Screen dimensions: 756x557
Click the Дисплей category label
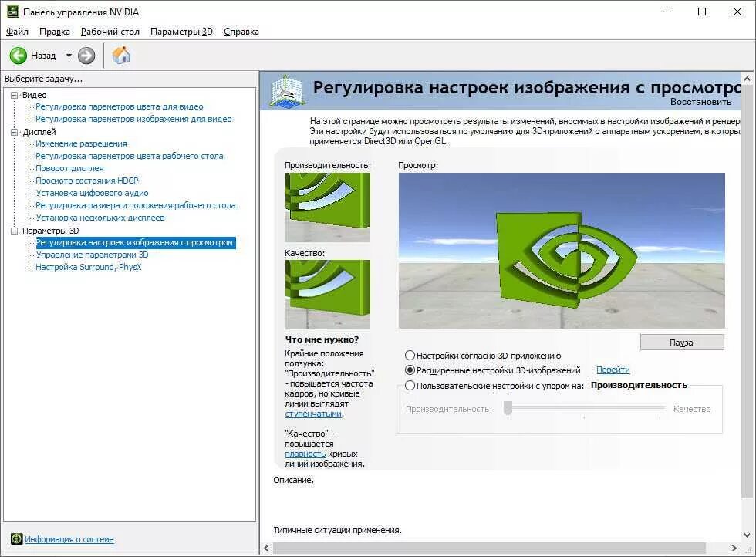click(39, 132)
